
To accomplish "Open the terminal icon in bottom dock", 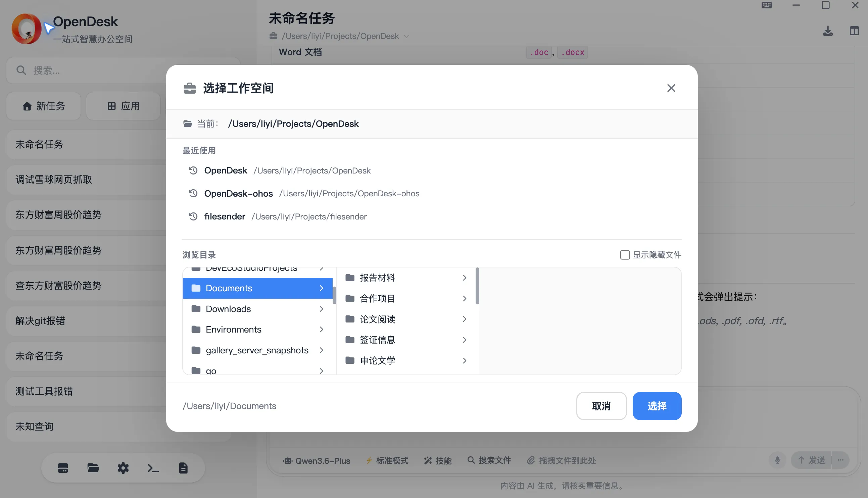I will [153, 468].
